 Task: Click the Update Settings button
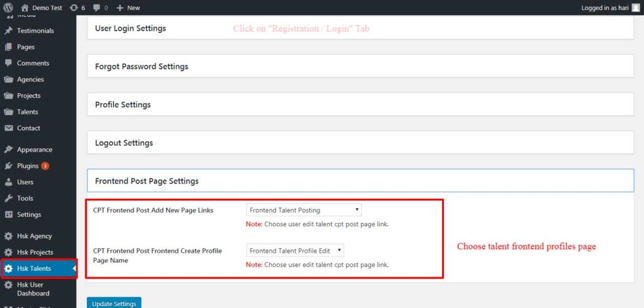tap(114, 303)
